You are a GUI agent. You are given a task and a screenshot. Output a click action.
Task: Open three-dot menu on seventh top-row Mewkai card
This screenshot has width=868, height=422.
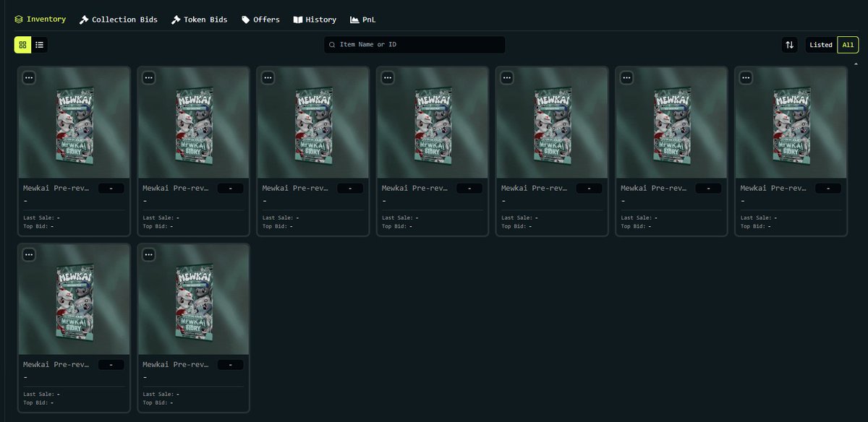coord(746,77)
